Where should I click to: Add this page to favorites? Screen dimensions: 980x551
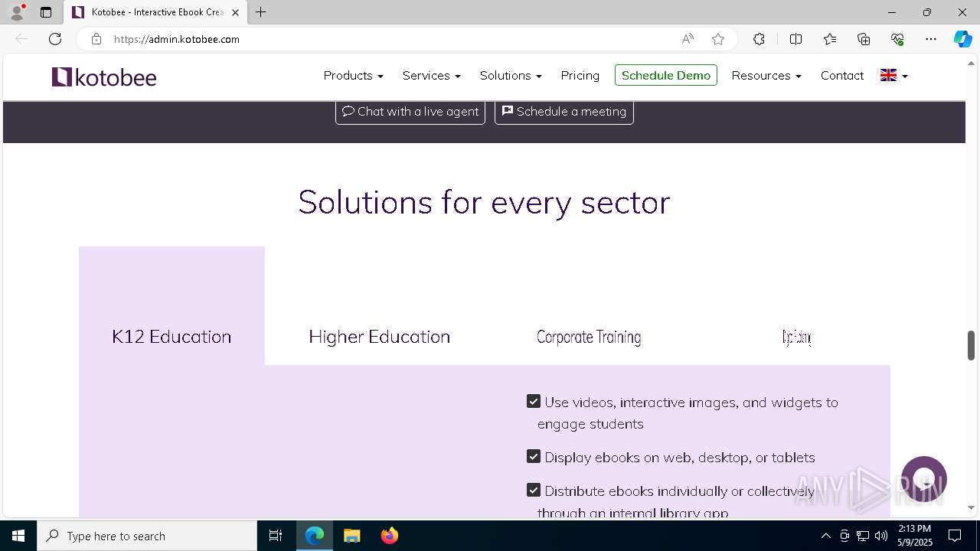pyautogui.click(x=717, y=39)
